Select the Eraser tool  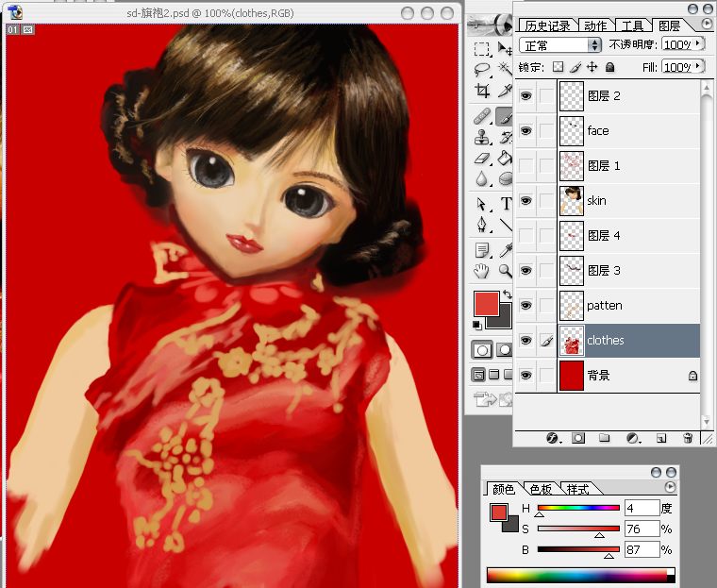click(481, 158)
